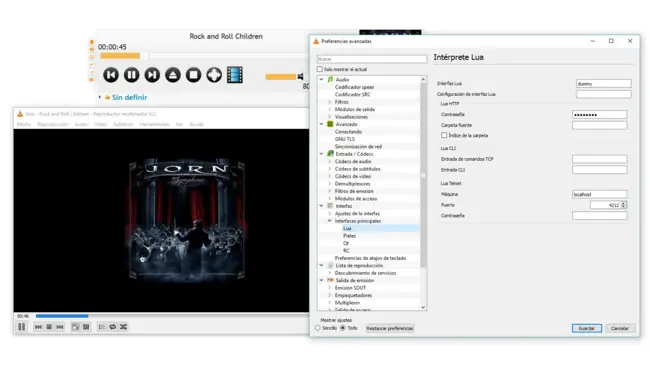Pause playback in the skinned player
The width and height of the screenshot is (650, 366).
[x=131, y=75]
